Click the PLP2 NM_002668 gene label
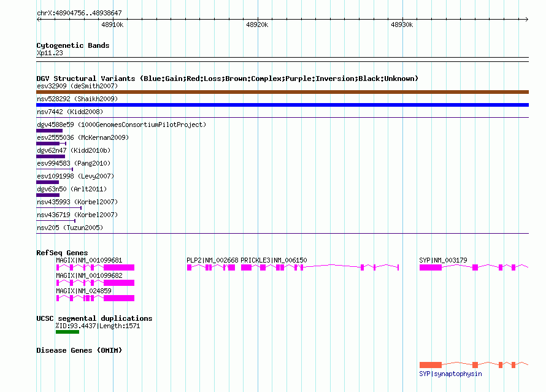This screenshot has height=392, width=546. (x=212, y=260)
